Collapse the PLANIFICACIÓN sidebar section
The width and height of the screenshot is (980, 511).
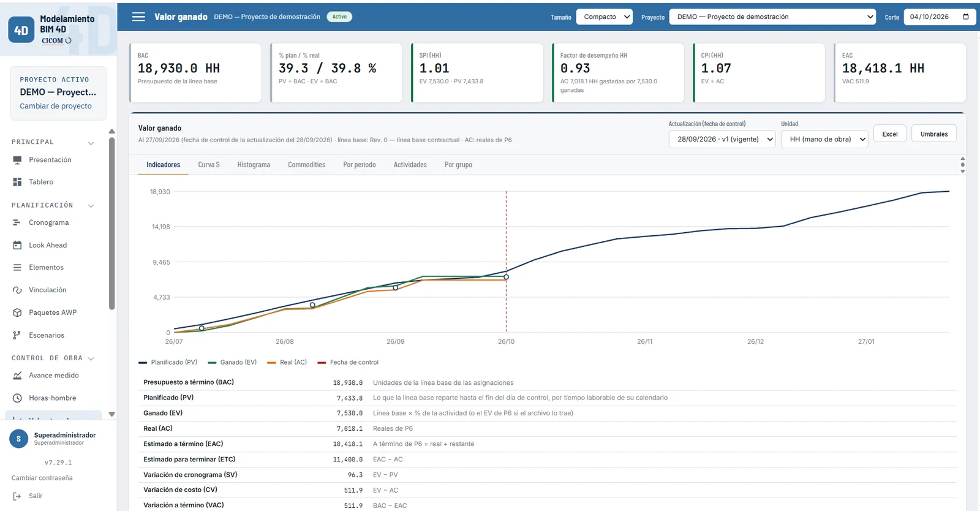91,206
